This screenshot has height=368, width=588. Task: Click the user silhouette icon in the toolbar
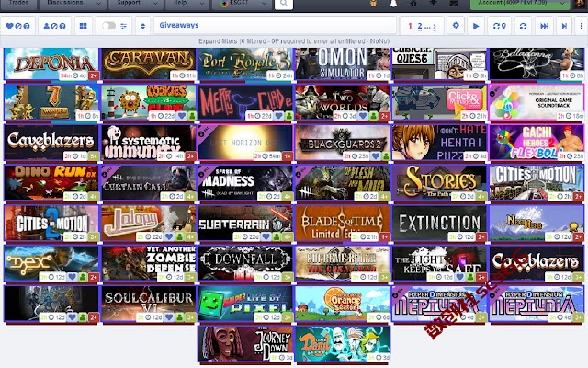tap(47, 26)
